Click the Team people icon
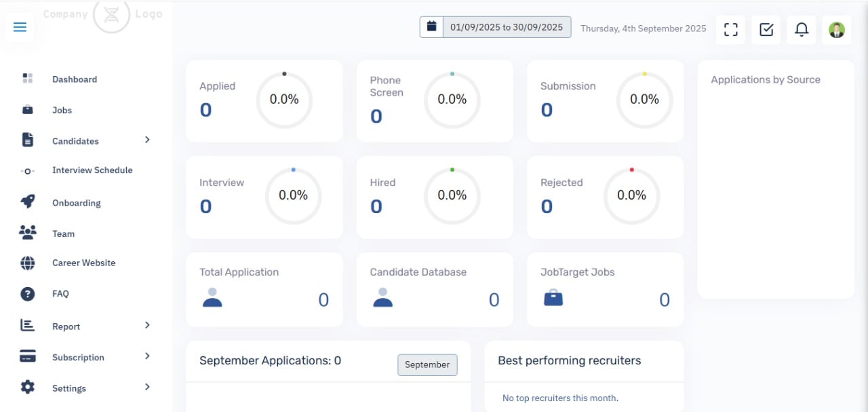This screenshot has width=868, height=412. [x=27, y=233]
